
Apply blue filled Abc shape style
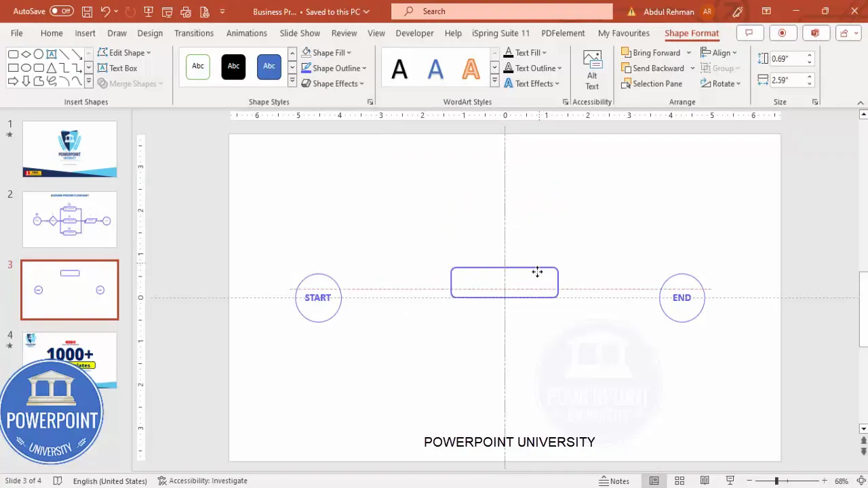click(269, 66)
